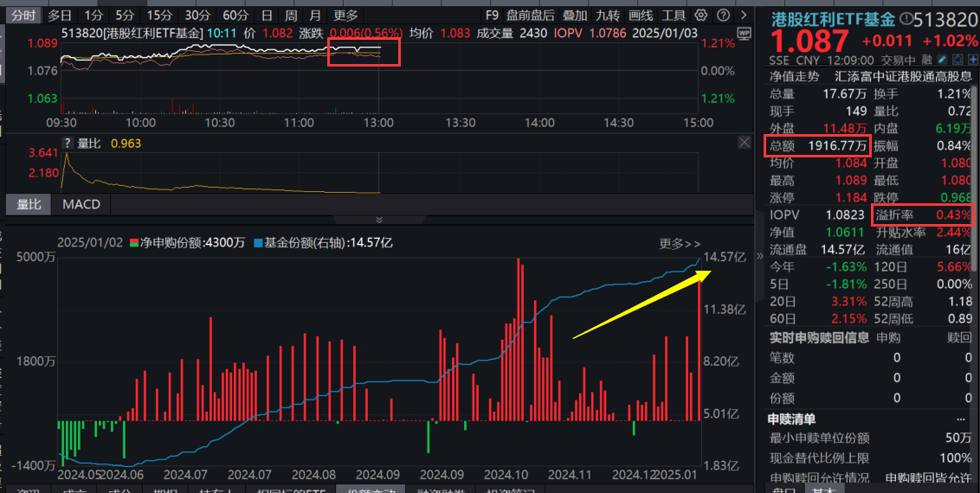The image size is (980, 493).
Task: Click the WP icon on the chart
Action: [x=744, y=32]
